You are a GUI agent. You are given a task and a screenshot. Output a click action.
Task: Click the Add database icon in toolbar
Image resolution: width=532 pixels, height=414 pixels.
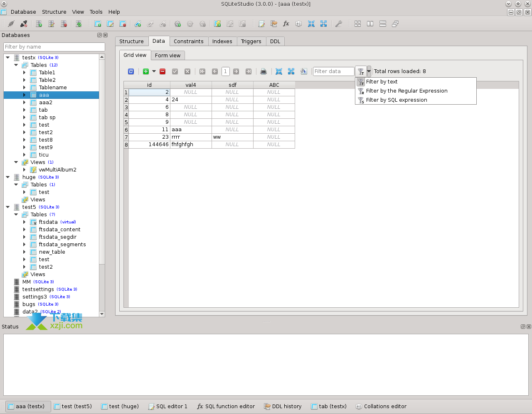point(39,24)
